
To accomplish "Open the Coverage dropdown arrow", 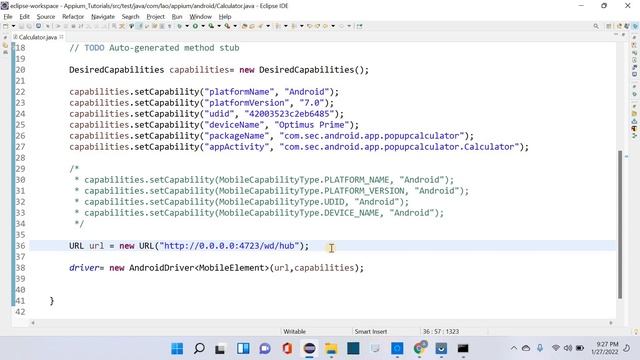I will click(219, 26).
